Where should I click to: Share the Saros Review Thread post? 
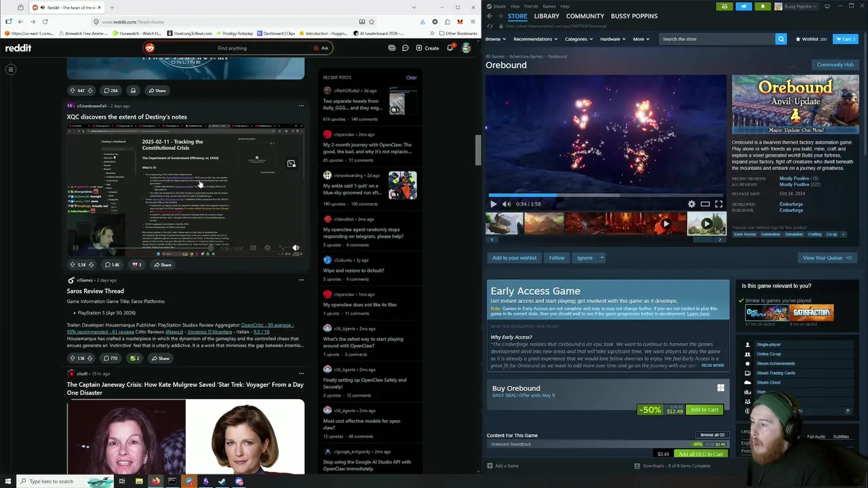(161, 358)
